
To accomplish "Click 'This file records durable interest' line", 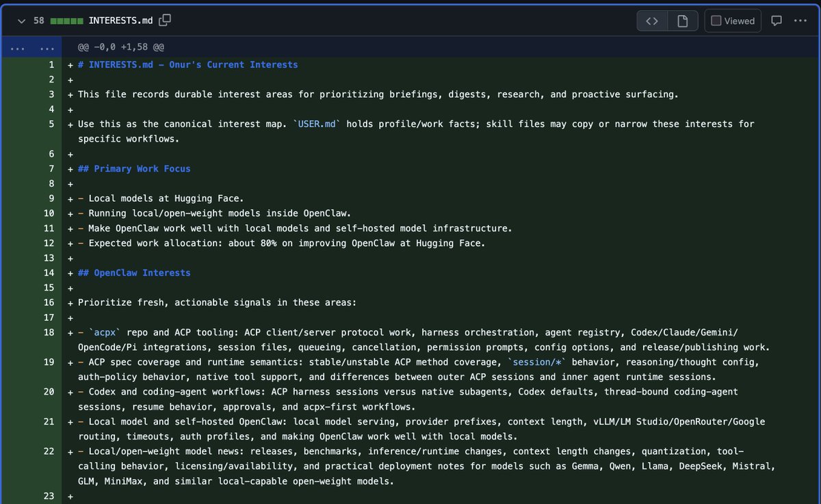I will coord(378,94).
